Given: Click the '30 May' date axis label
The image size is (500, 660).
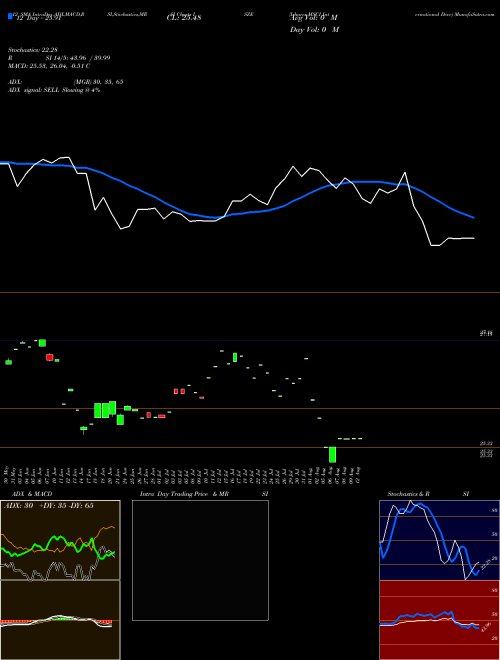Looking at the screenshot, I should click(x=6, y=474).
